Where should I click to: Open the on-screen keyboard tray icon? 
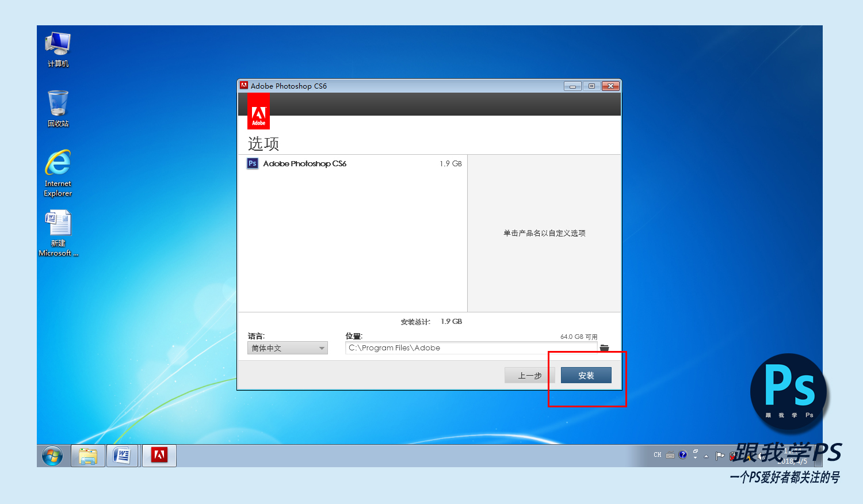click(x=670, y=455)
